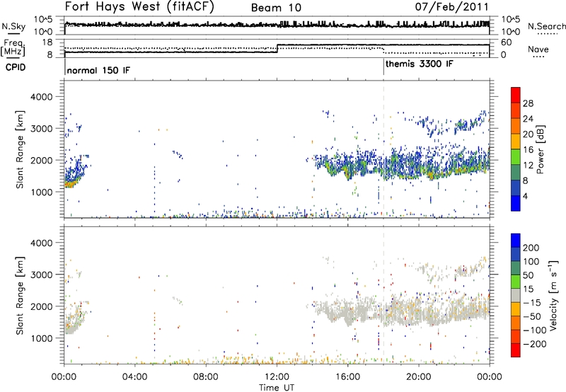
Task: Click the power panel 'Slant Range [km]' label
Action: (x=20, y=149)
